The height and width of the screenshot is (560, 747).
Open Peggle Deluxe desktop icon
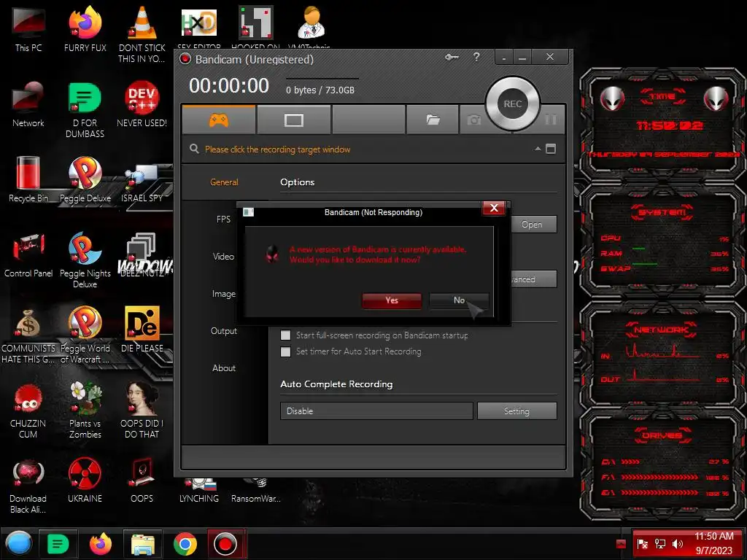[x=85, y=179]
